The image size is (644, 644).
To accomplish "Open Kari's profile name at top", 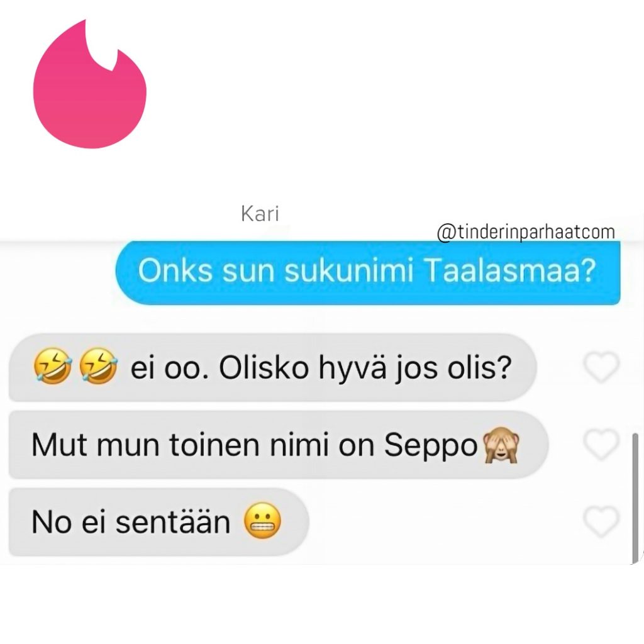I will (260, 214).
